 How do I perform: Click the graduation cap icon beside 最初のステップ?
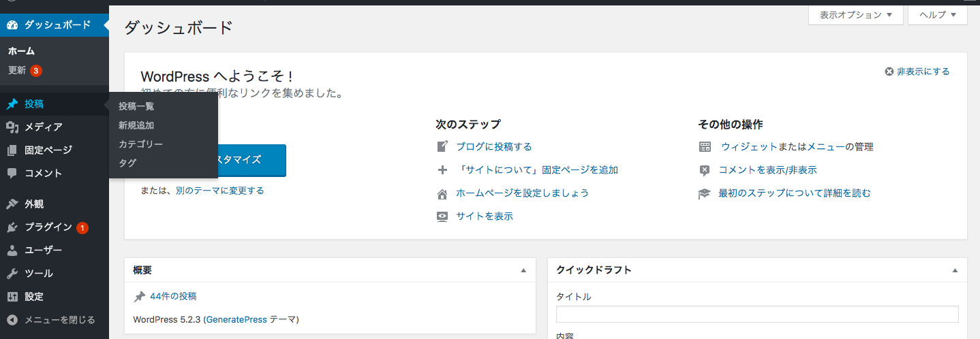click(705, 193)
